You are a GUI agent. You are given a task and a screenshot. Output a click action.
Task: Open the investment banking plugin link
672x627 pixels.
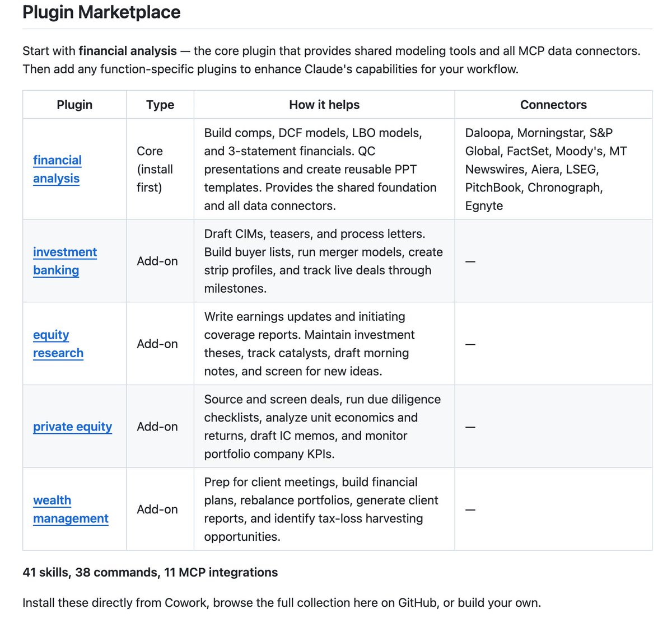point(65,261)
